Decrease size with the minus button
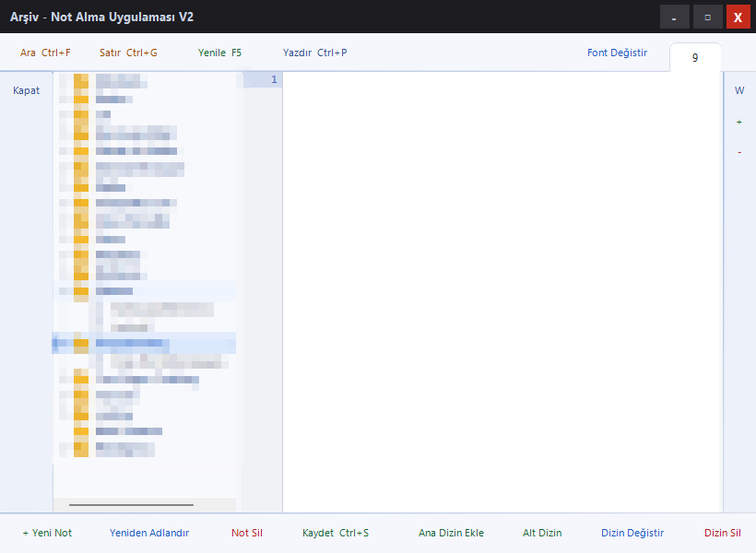Viewport: 756px width, 553px height. [739, 152]
